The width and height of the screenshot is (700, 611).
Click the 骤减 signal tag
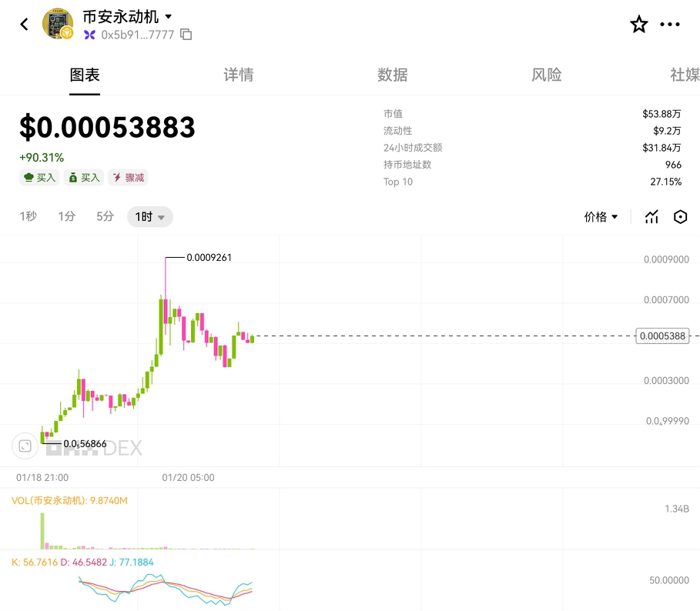coord(128,178)
